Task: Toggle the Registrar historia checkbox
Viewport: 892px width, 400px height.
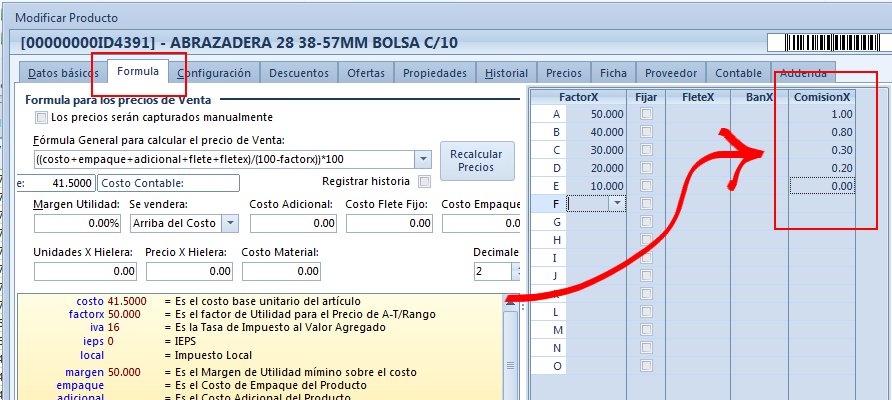Action: [x=424, y=182]
